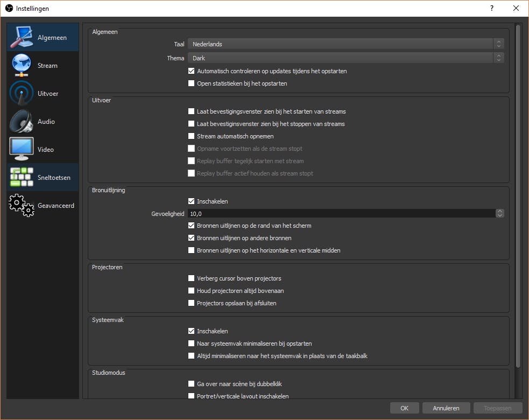This screenshot has width=529, height=420.
Task: Open Uitvoer settings via antenna icon
Action: pyautogui.click(x=22, y=94)
